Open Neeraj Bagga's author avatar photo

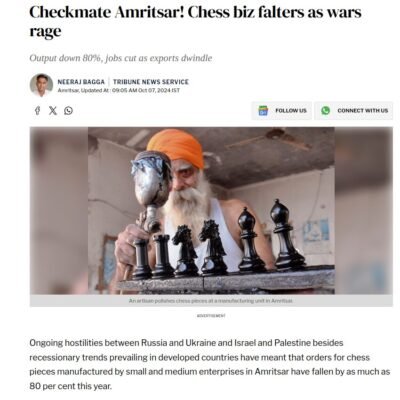[x=41, y=85]
